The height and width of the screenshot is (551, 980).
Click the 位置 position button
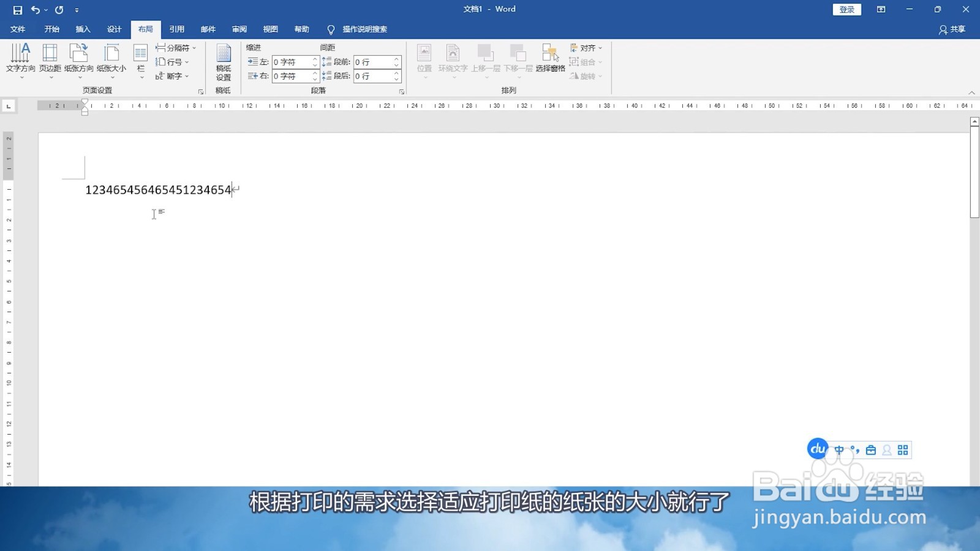(424, 61)
